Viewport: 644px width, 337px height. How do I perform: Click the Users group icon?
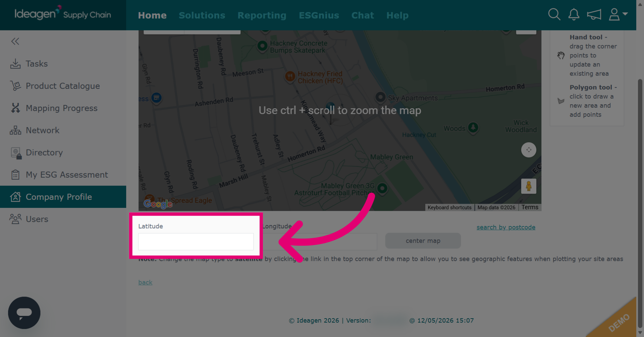pos(15,219)
